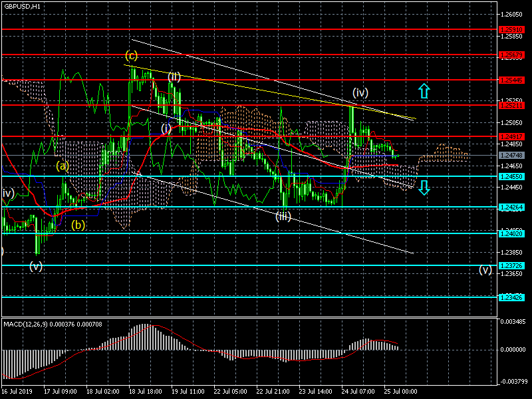Click the 1.23650 price axis value

tap(511, 274)
